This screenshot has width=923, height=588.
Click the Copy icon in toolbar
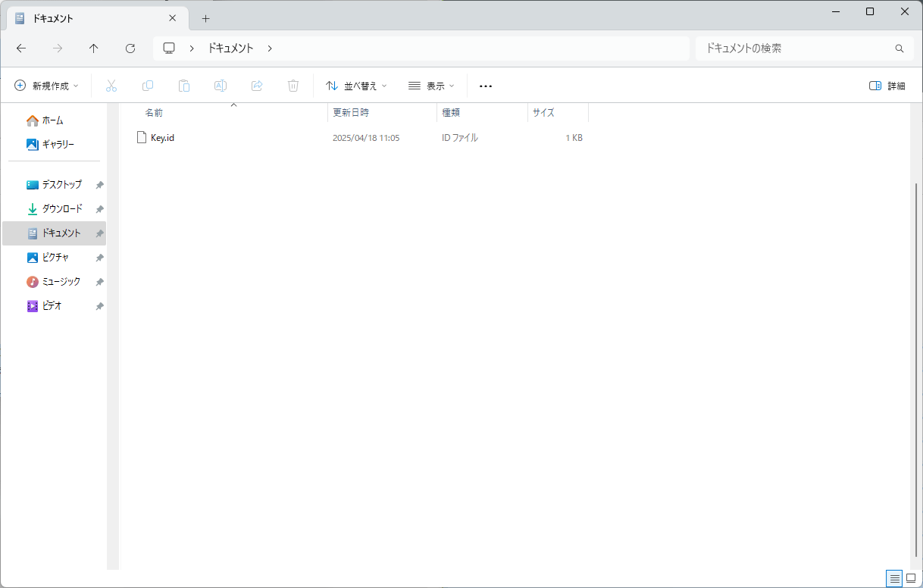pos(148,86)
